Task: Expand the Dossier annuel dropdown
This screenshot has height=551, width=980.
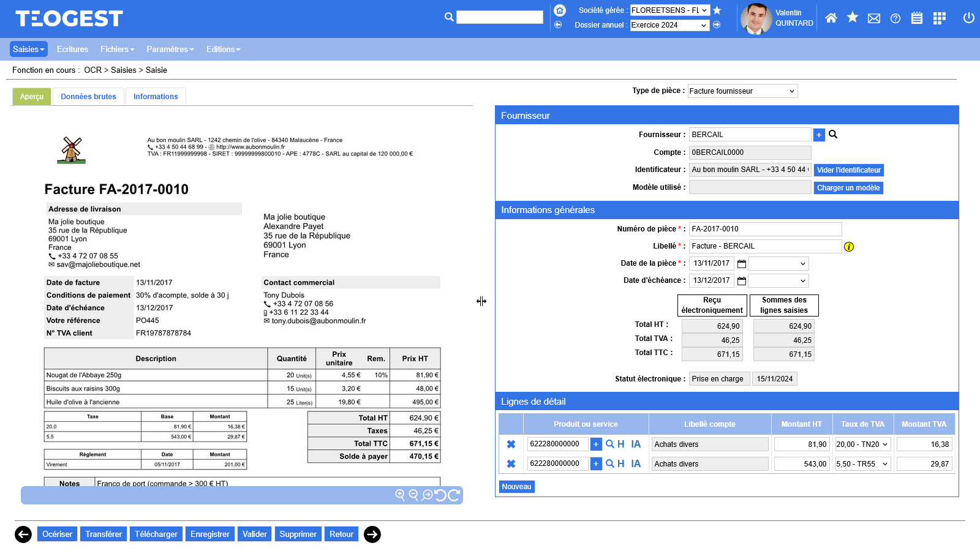Action: tap(669, 25)
